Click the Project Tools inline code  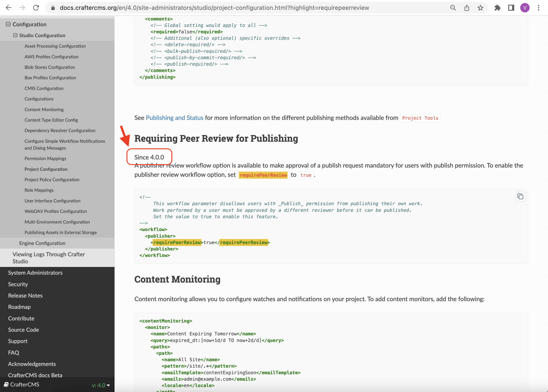420,118
